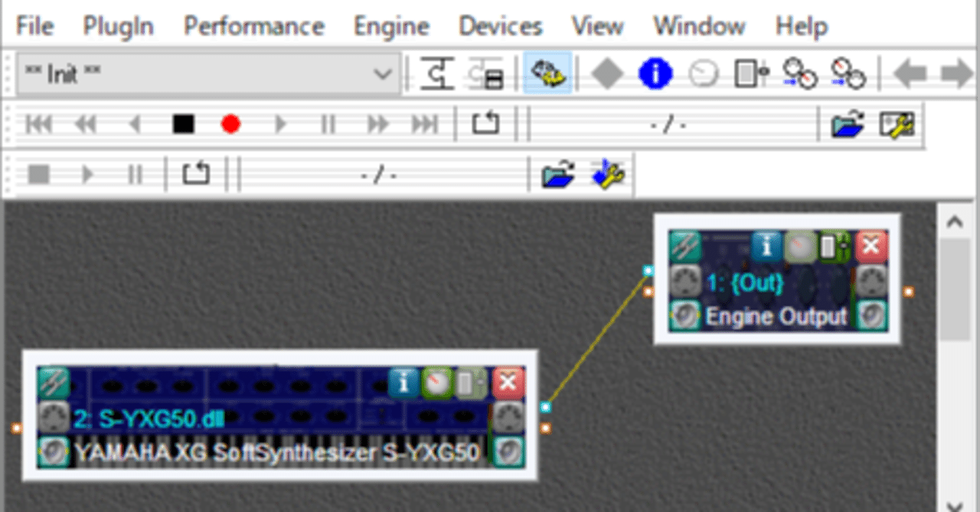Click the blue info toolbar icon
The height and width of the screenshot is (512, 980).
[x=655, y=73]
